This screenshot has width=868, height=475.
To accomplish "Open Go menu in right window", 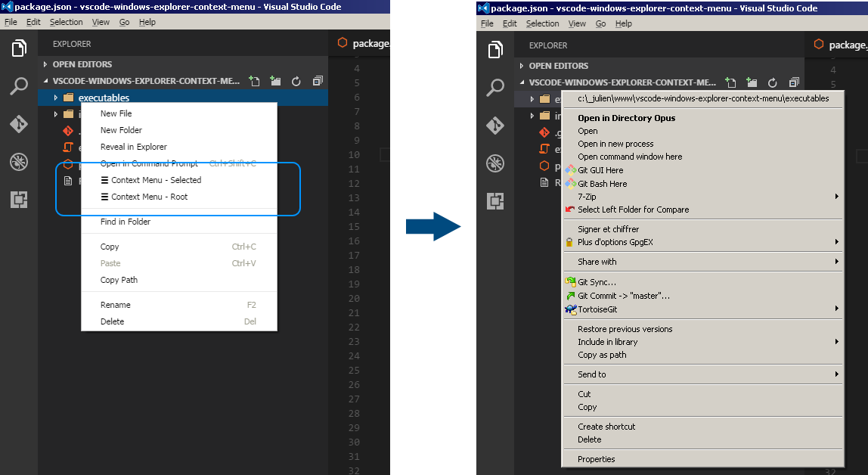I will click(600, 23).
